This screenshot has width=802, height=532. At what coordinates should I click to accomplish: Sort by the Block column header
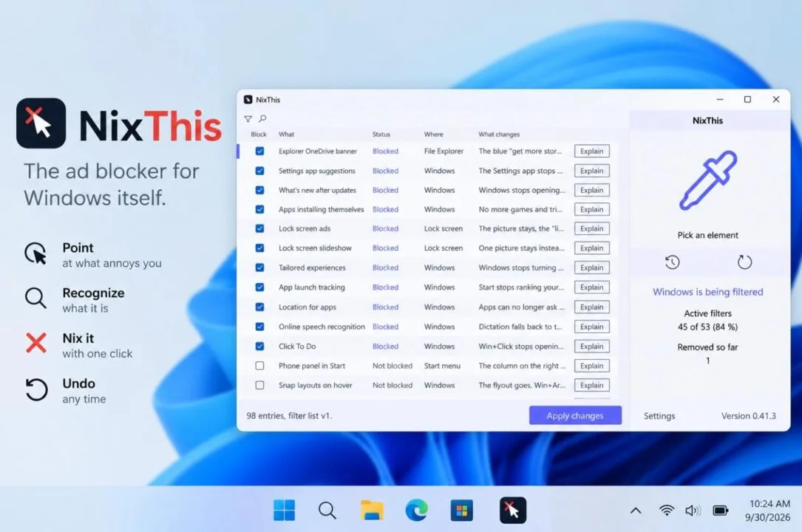pos(258,134)
